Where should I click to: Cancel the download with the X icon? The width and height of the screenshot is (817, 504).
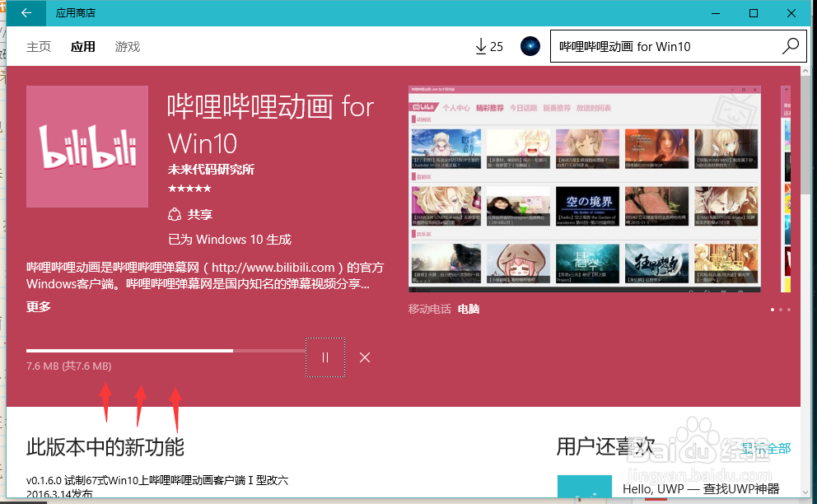365,357
